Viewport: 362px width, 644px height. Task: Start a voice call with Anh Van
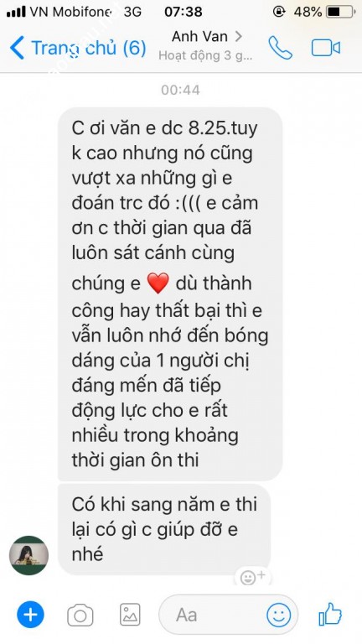pos(281,48)
